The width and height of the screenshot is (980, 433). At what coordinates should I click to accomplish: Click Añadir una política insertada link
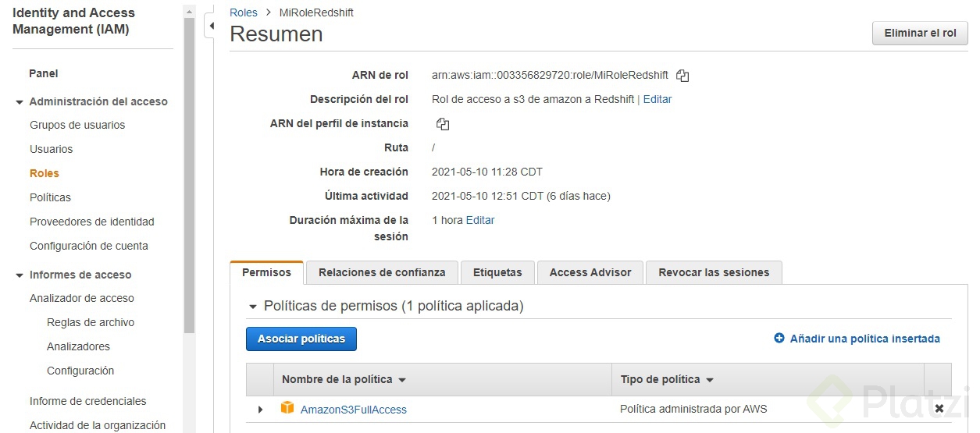(865, 339)
